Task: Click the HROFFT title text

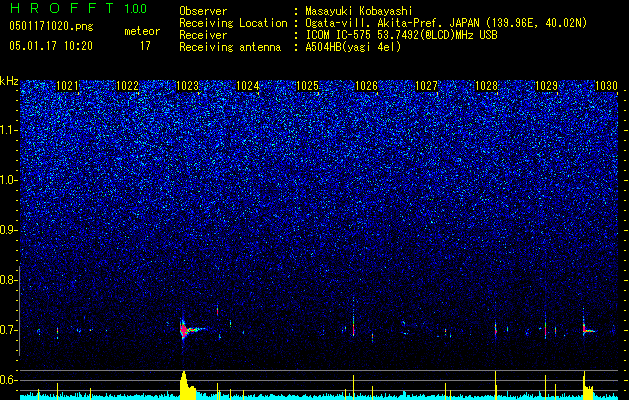Action: (61, 8)
